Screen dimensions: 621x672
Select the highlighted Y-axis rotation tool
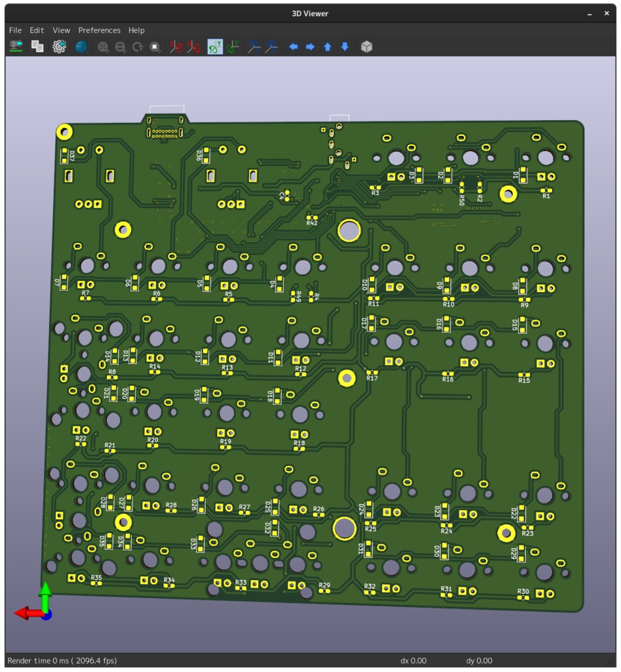(x=214, y=47)
